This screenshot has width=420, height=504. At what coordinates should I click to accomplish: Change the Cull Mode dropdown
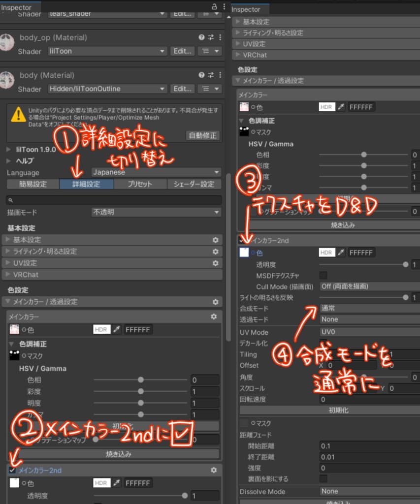[367, 286]
